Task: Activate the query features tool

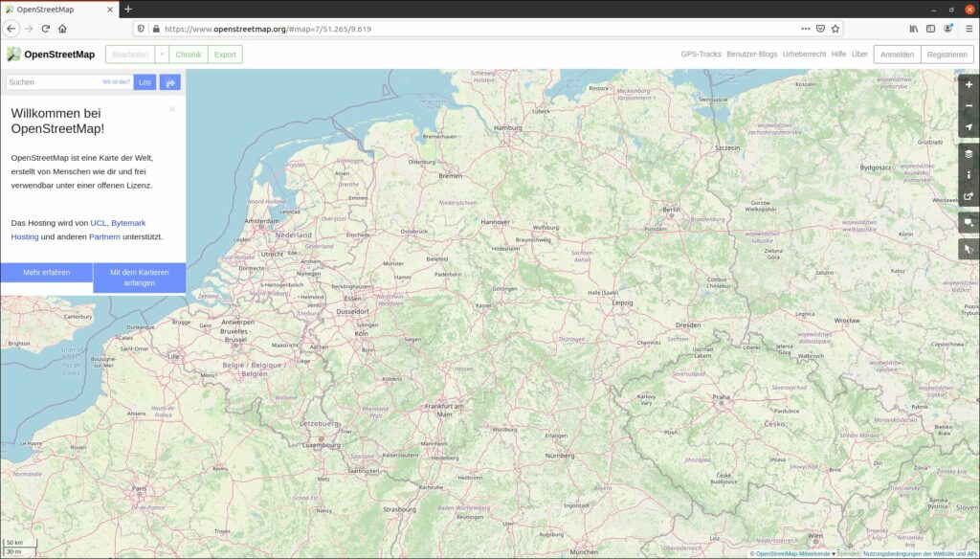Action: (x=969, y=249)
